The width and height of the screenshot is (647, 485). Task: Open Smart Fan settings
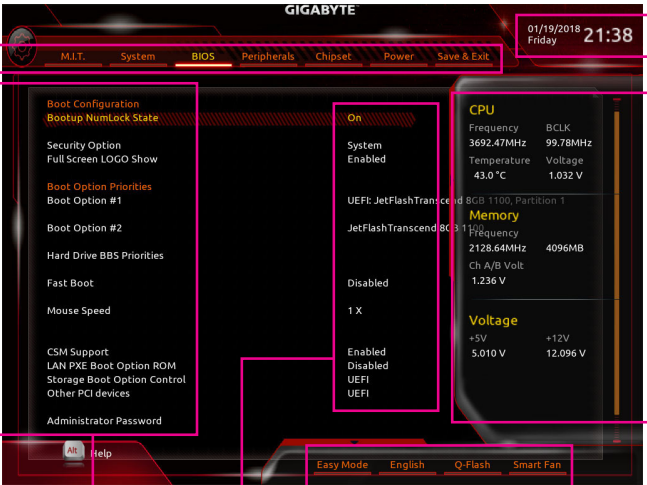coord(537,465)
